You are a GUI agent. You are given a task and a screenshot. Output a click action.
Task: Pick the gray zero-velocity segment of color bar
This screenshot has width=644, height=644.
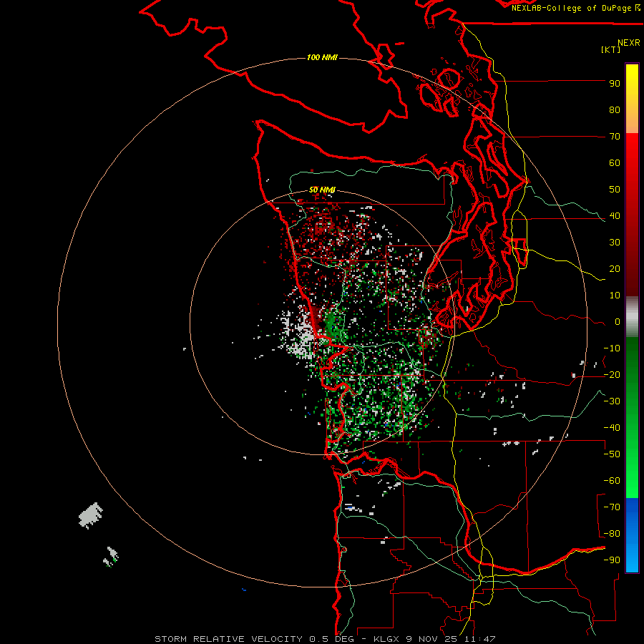pos(632,317)
